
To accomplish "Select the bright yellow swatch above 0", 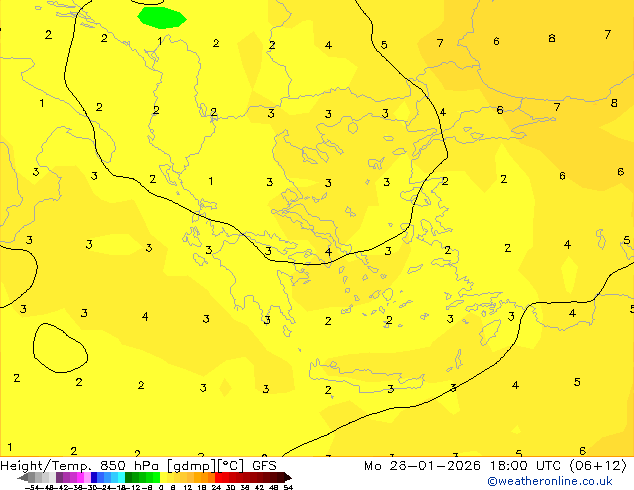I will (163, 477).
